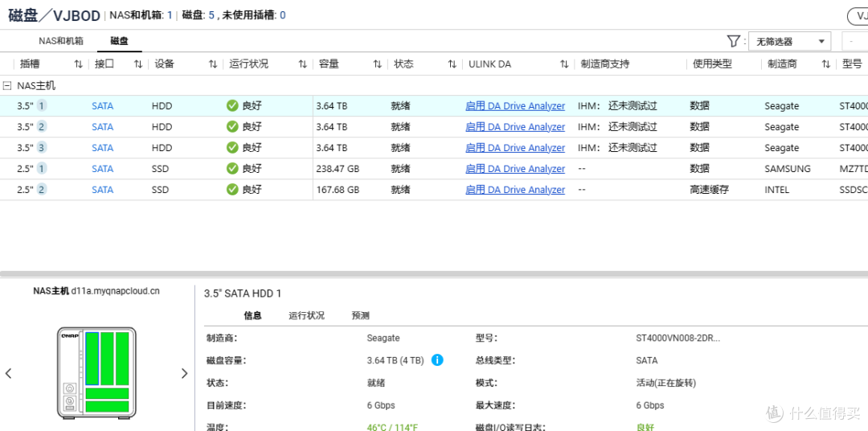868x431 pixels.
Task: Click green health icon for 3.5" slot 1
Action: pos(232,106)
